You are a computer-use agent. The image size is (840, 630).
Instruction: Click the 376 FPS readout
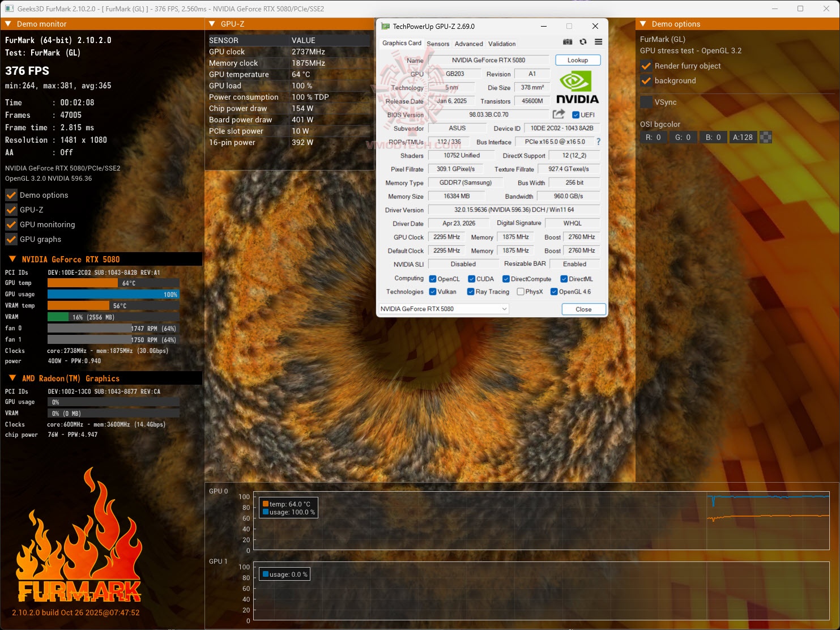(27, 71)
